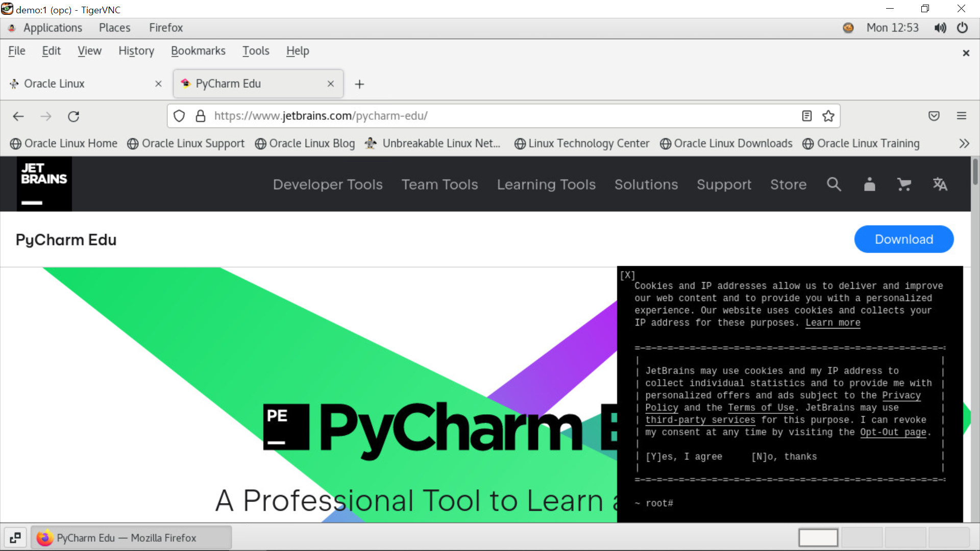Open the Store nav link
The height and width of the screenshot is (551, 980).
[788, 184]
